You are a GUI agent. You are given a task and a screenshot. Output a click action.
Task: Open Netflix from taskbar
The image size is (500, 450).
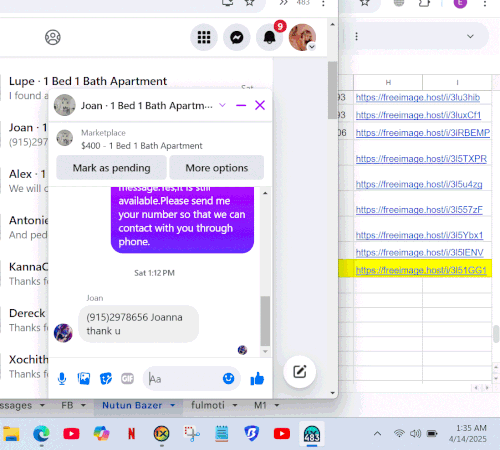coord(132,434)
